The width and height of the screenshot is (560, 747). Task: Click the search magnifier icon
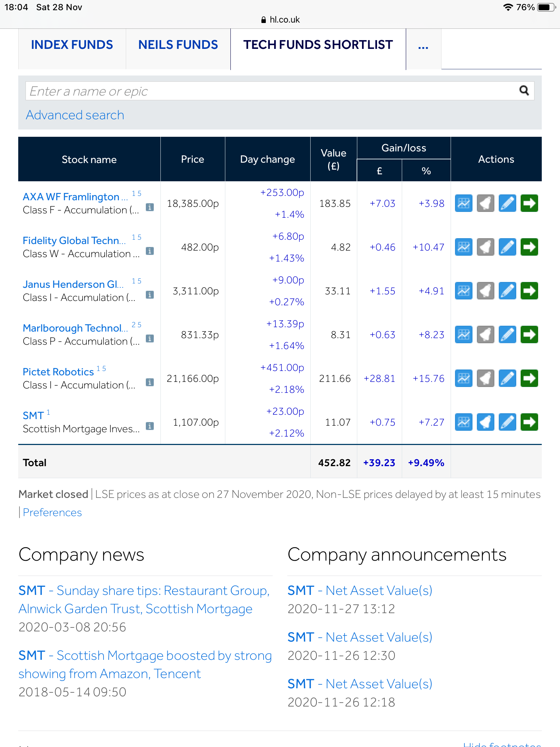524,90
